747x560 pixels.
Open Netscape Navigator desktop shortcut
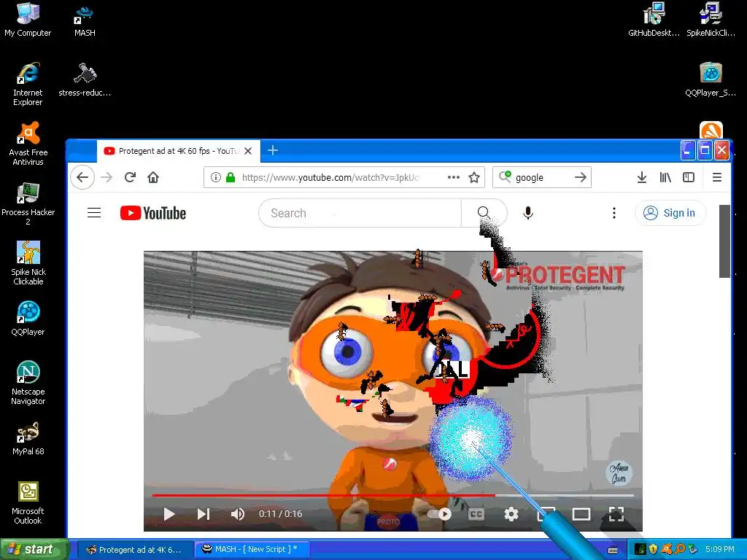(28, 383)
